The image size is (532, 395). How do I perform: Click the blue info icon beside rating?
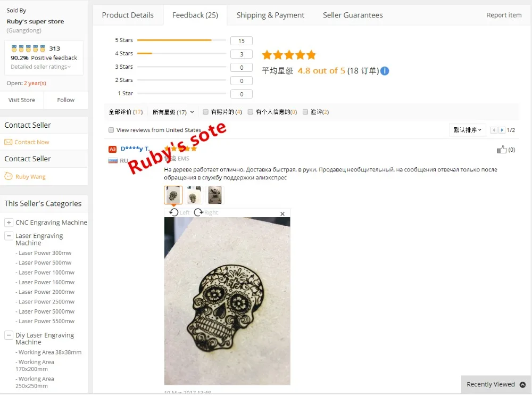click(385, 71)
